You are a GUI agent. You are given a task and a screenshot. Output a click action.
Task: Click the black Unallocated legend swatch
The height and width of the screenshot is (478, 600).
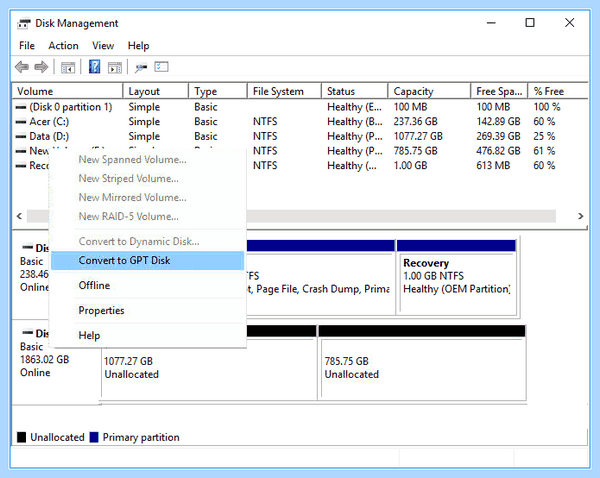click(x=22, y=437)
